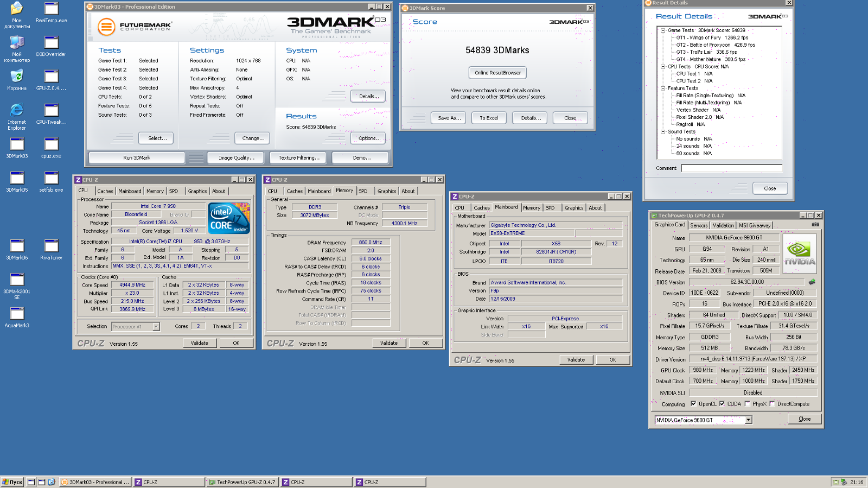The image size is (868, 488).
Task: Click the Intel Core i7 logo in CPU-Z
Action: [x=229, y=218]
